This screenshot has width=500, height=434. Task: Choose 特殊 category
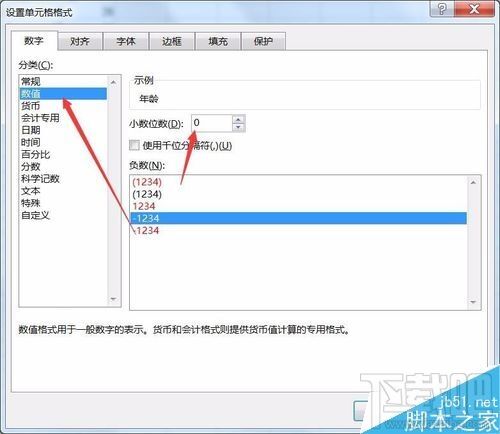(x=63, y=203)
